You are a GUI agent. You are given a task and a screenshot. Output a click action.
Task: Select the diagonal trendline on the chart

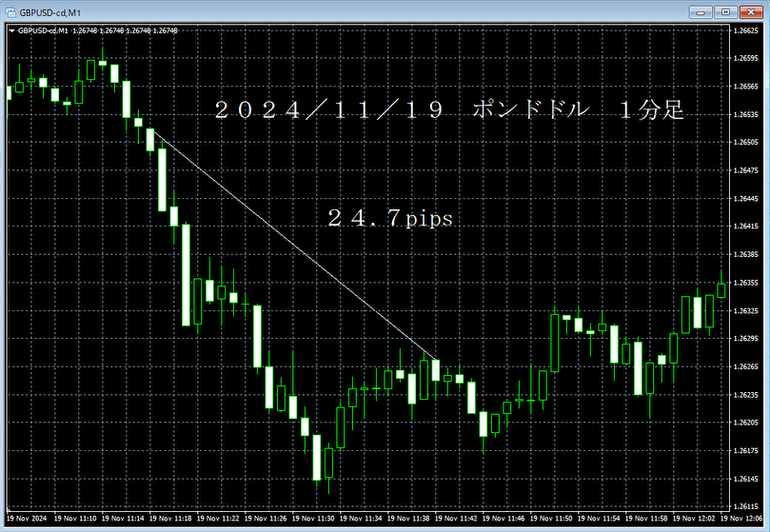(x=295, y=245)
